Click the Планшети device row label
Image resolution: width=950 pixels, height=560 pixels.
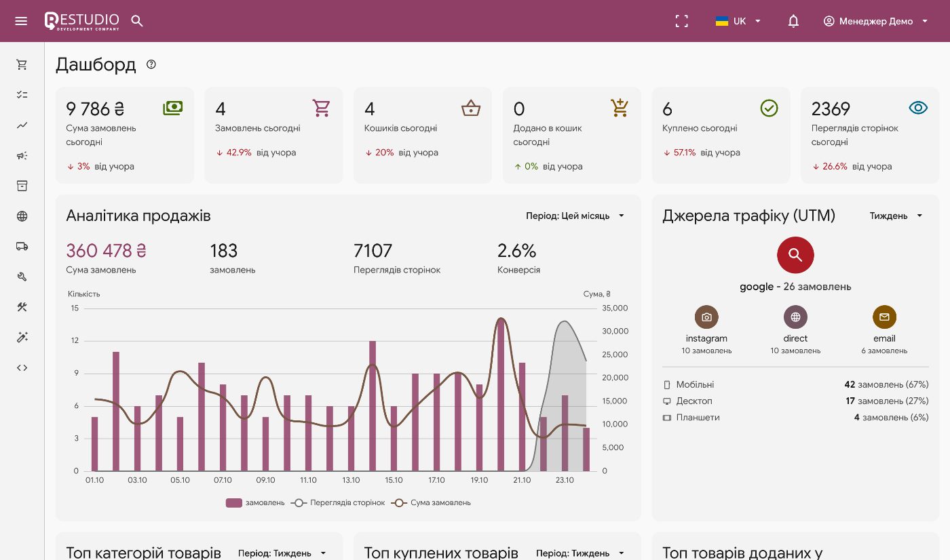click(698, 418)
